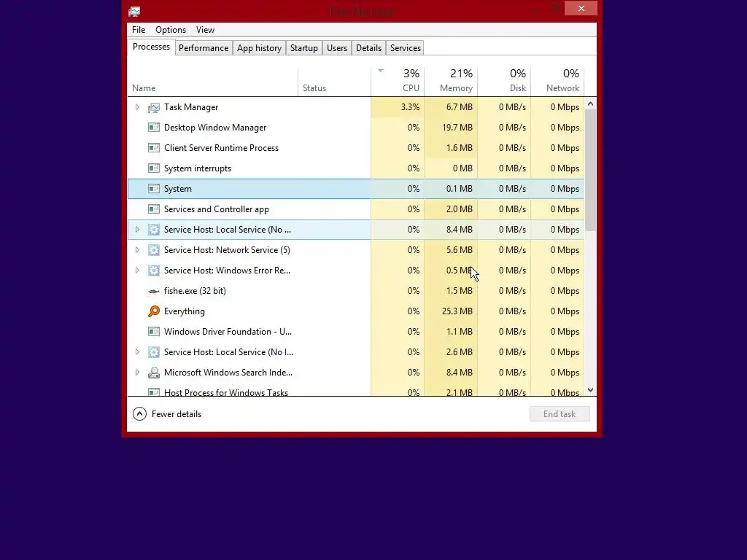
Task: Click the gear icon of Service Host: Local Service (No I...
Action: [x=153, y=352]
